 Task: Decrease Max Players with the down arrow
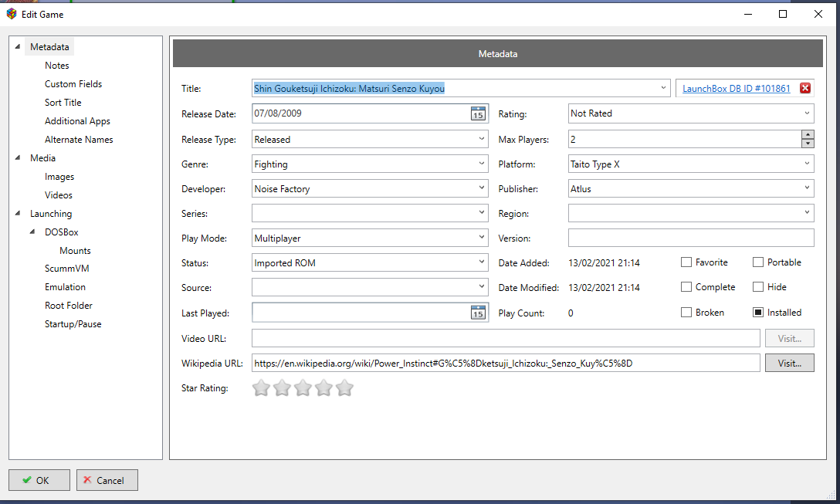808,144
